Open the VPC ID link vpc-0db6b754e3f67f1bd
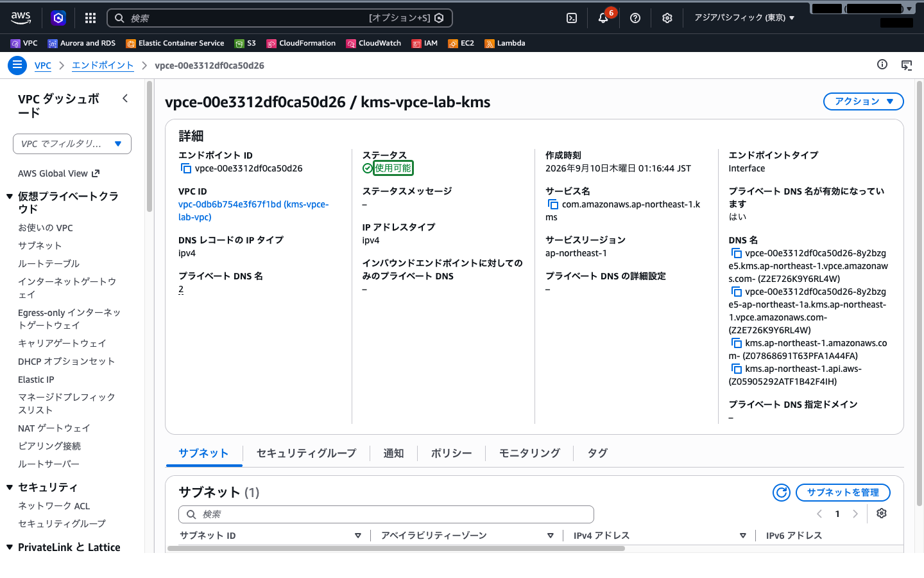 click(x=253, y=211)
